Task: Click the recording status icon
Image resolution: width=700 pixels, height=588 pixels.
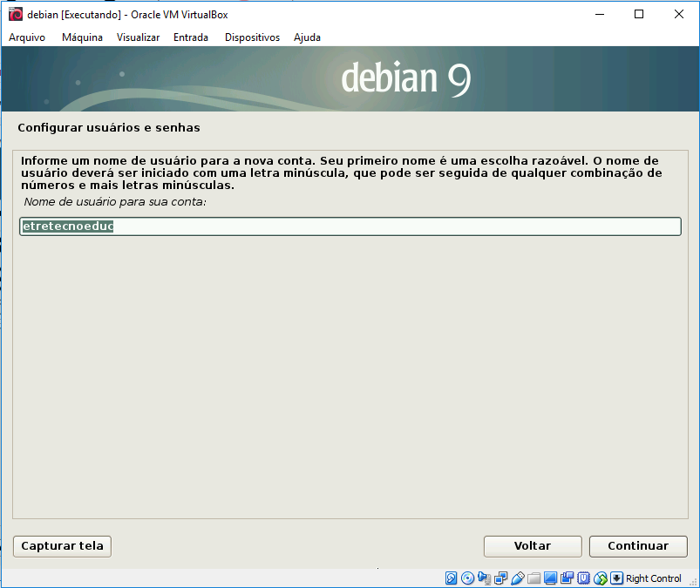Action: tap(567, 578)
